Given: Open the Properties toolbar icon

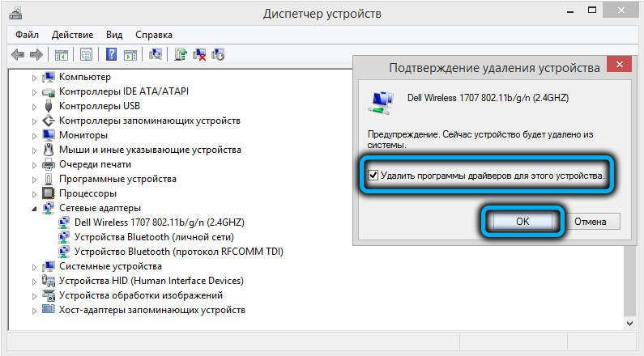Looking at the screenshot, I should click(85, 55).
